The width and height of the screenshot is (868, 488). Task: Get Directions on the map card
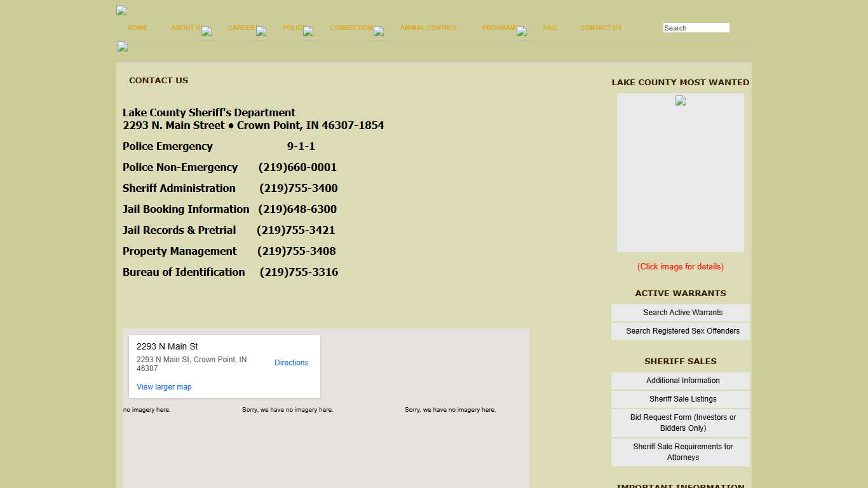(291, 363)
